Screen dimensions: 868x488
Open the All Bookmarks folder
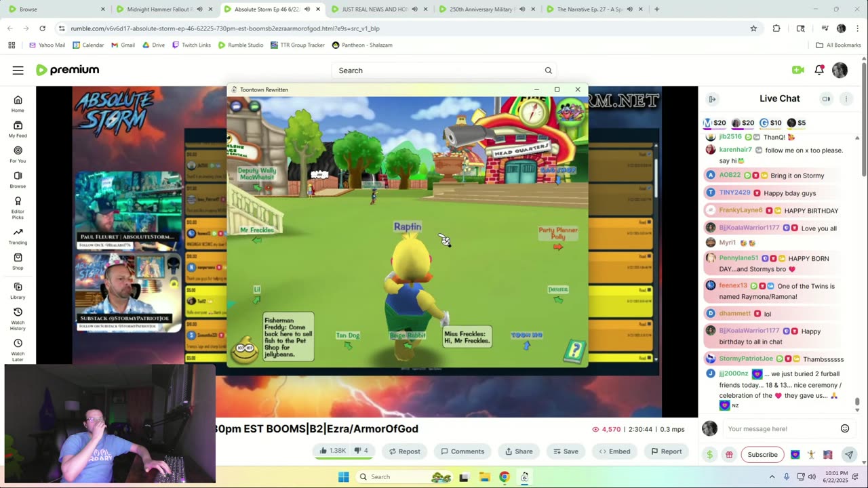pyautogui.click(x=838, y=45)
